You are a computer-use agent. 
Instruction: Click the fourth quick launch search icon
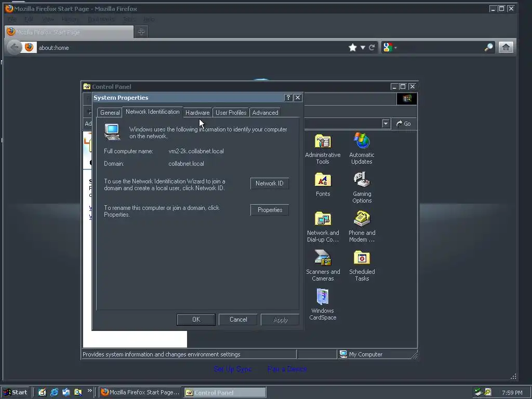coord(78,392)
